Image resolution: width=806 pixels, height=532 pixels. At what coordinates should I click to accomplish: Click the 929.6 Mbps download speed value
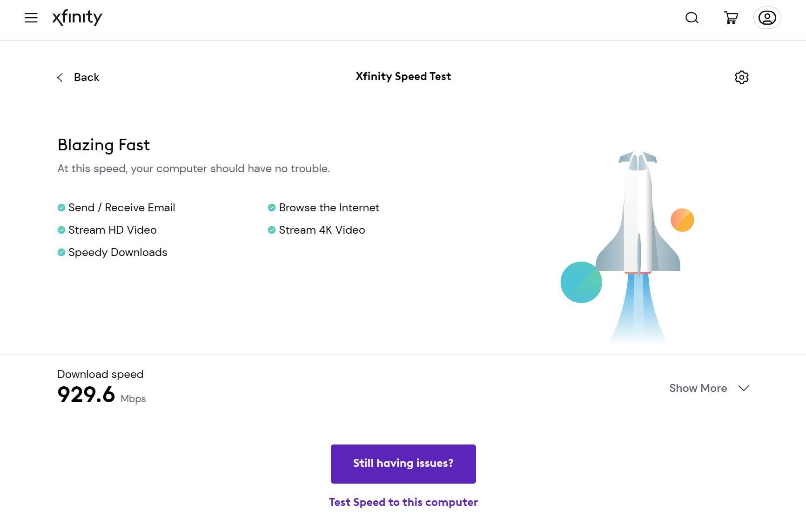pyautogui.click(x=87, y=395)
